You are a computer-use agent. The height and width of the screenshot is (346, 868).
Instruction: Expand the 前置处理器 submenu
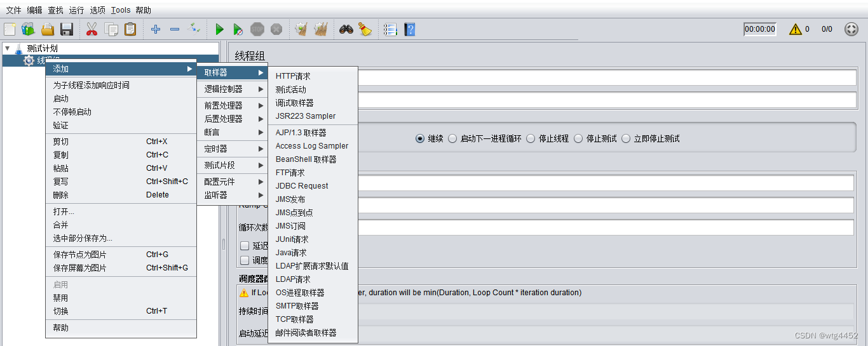tap(233, 105)
